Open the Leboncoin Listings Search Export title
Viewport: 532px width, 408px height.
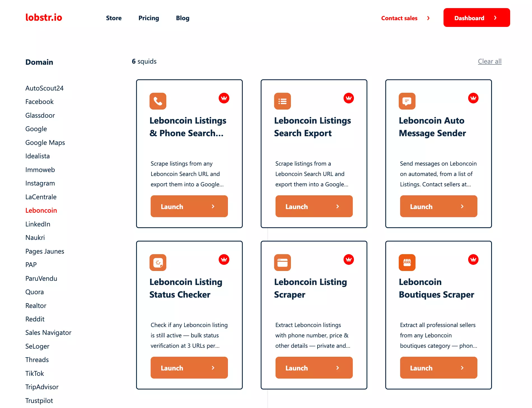click(x=312, y=127)
